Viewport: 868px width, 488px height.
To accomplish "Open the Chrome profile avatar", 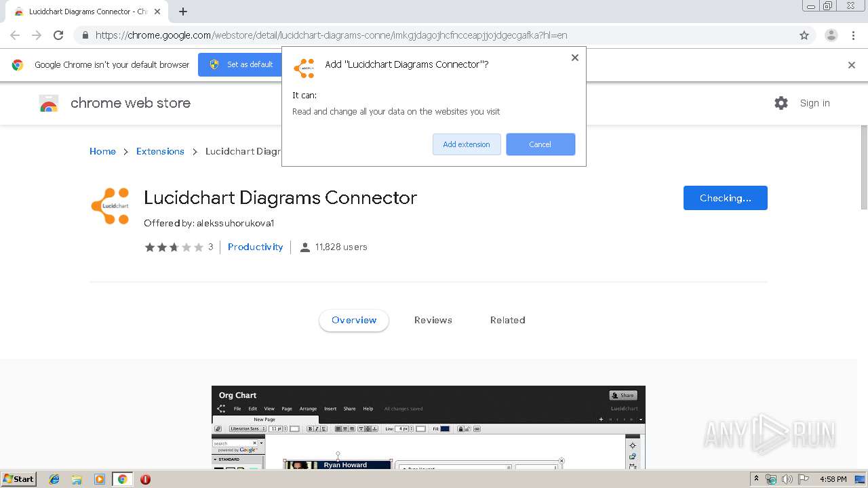I will (x=831, y=35).
